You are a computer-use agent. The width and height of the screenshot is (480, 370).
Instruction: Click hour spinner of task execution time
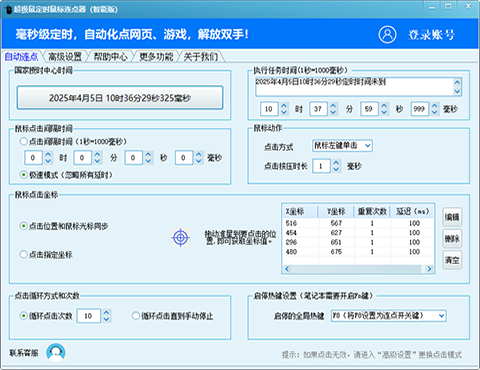pyautogui.click(x=284, y=109)
